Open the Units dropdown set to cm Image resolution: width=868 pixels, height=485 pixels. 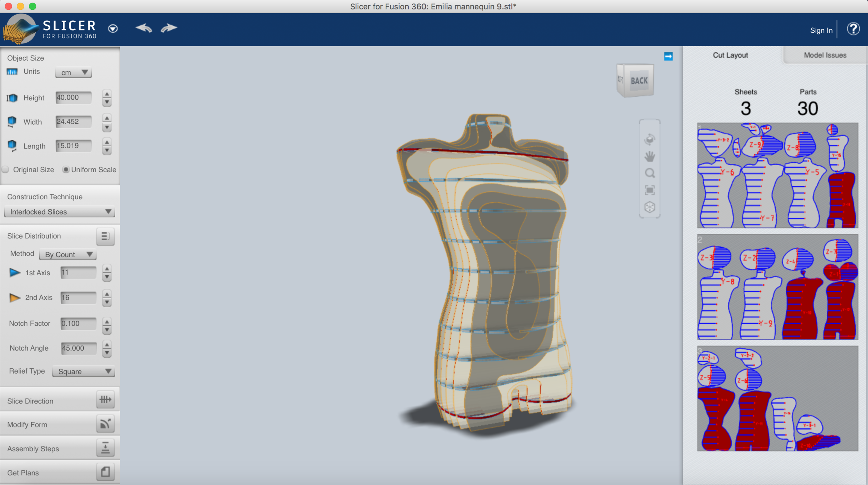click(x=74, y=72)
